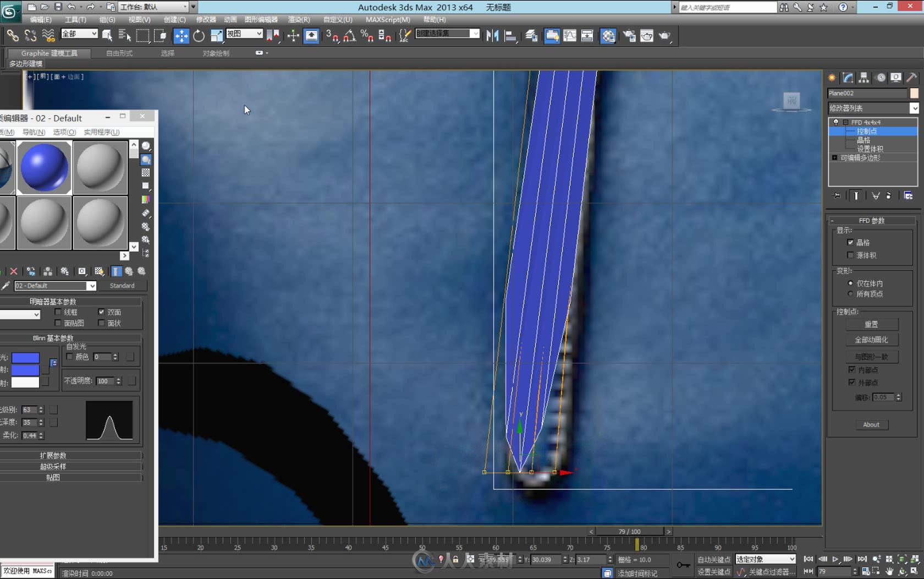Open the Motion panel tab

pyautogui.click(x=881, y=78)
